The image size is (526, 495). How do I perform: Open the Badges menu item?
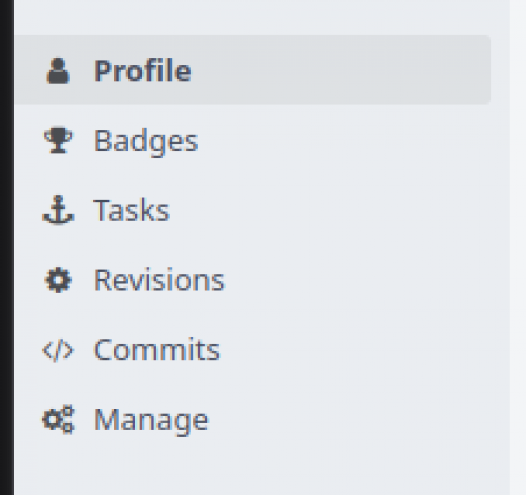[146, 142]
